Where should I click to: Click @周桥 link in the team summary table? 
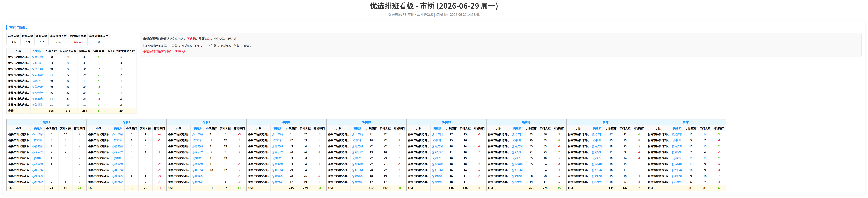point(37,81)
